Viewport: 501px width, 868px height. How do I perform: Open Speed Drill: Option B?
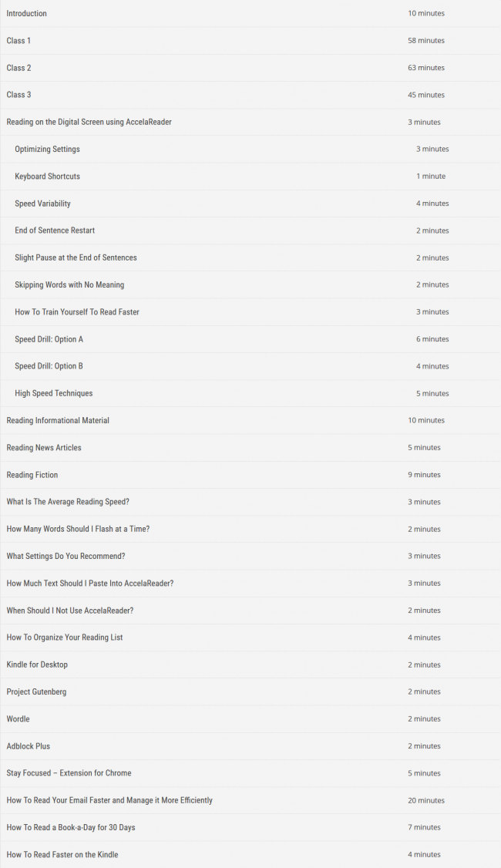pos(250,366)
